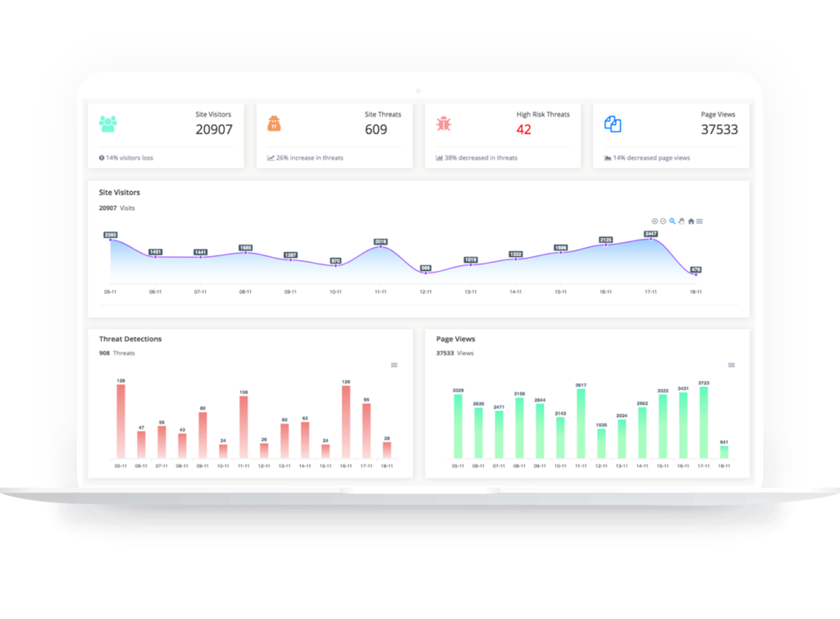This screenshot has height=619, width=840.
Task: Click the Site Visitors chart heading
Action: point(120,192)
